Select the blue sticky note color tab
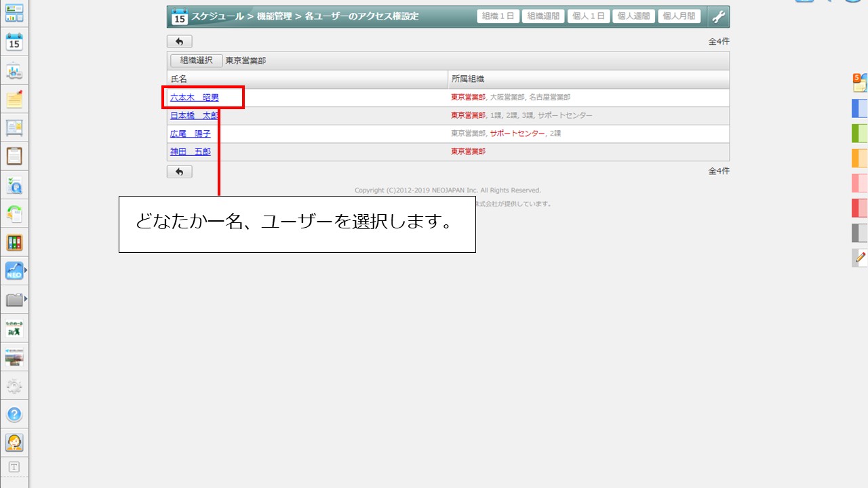The width and height of the screenshot is (868, 488). coord(860,108)
